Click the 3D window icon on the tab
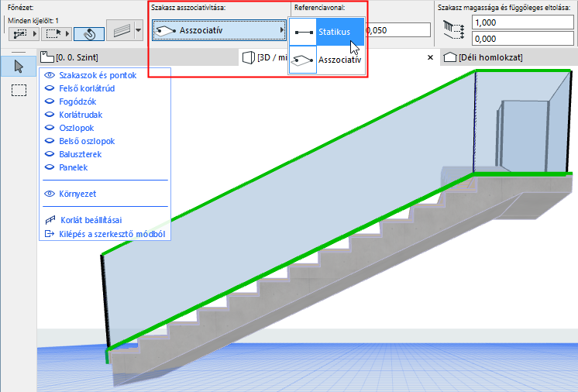 pos(249,57)
